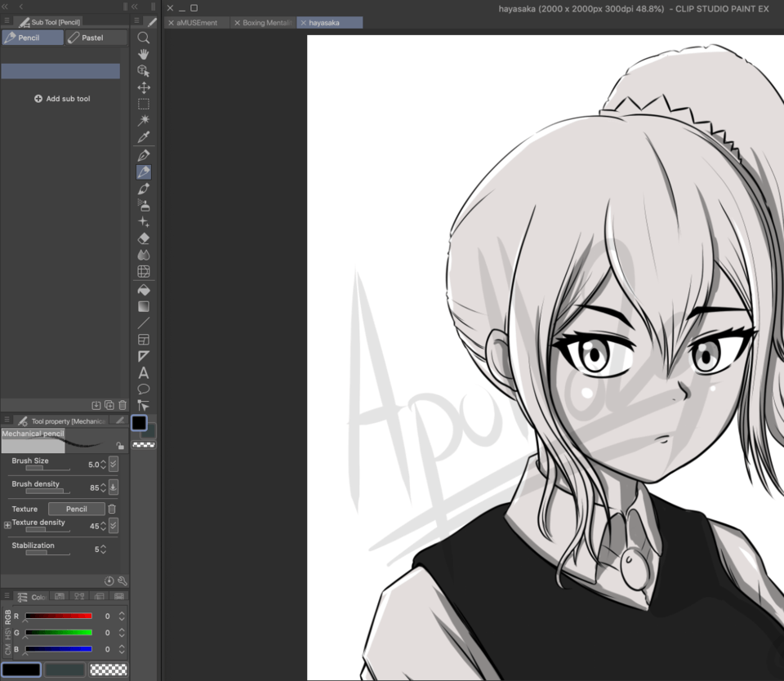Open Sub Tool panel menu
784x681 pixels.
pyautogui.click(x=7, y=21)
